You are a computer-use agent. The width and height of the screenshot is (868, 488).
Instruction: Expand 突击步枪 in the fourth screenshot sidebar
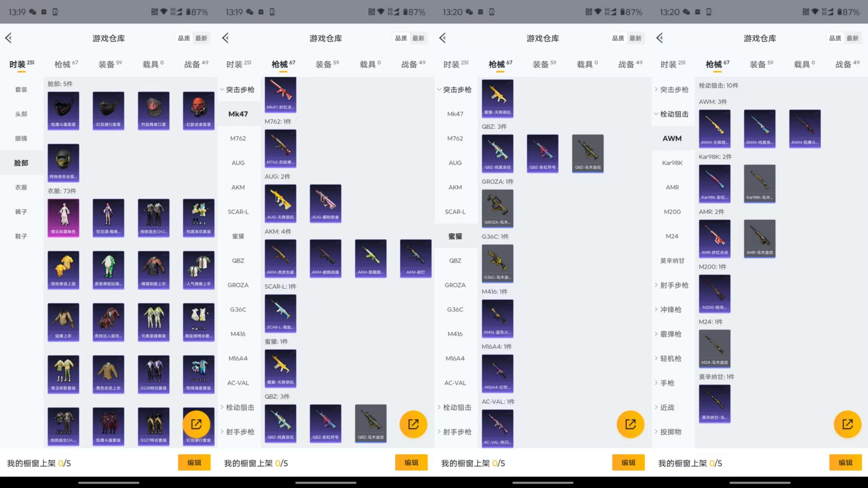click(672, 90)
